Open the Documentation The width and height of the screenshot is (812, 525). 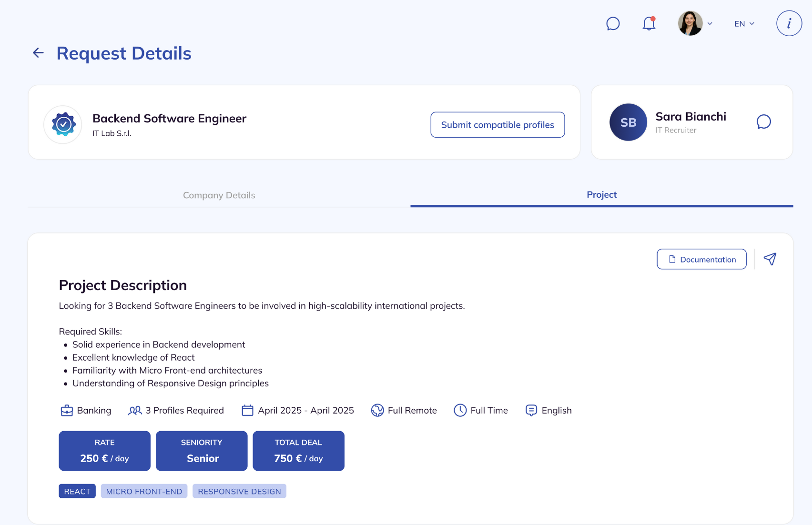(701, 259)
